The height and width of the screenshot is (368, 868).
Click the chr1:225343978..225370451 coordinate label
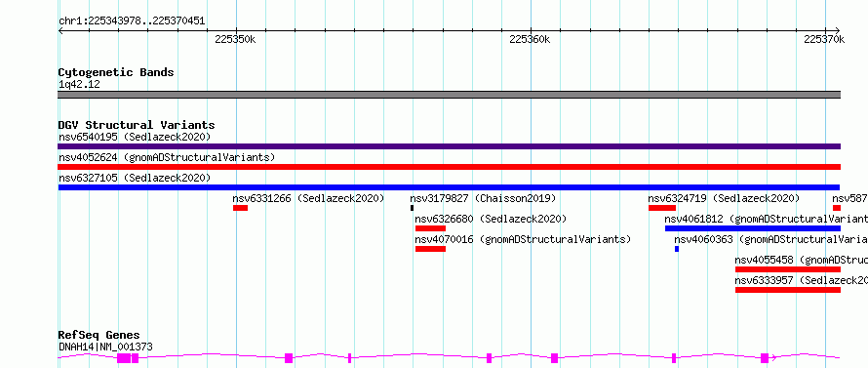[132, 21]
